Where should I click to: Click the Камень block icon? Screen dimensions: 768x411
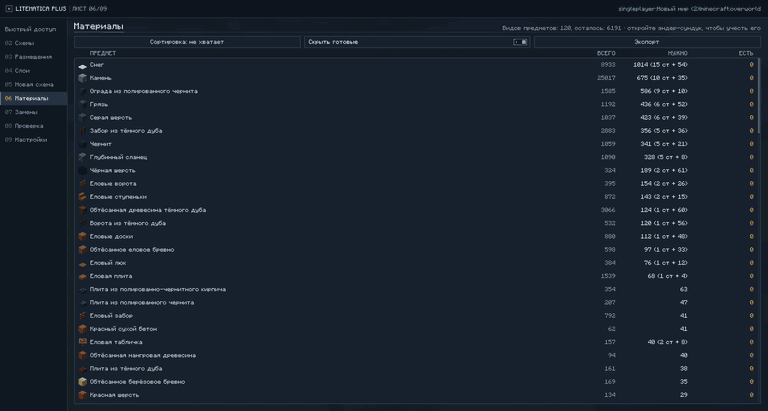[x=82, y=78]
